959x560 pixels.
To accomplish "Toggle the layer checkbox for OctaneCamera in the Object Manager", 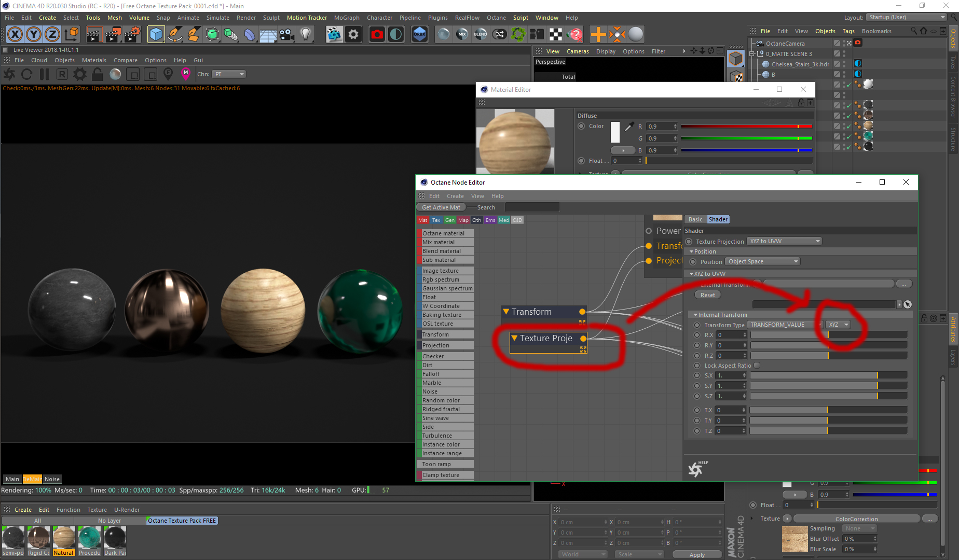I will [x=837, y=43].
